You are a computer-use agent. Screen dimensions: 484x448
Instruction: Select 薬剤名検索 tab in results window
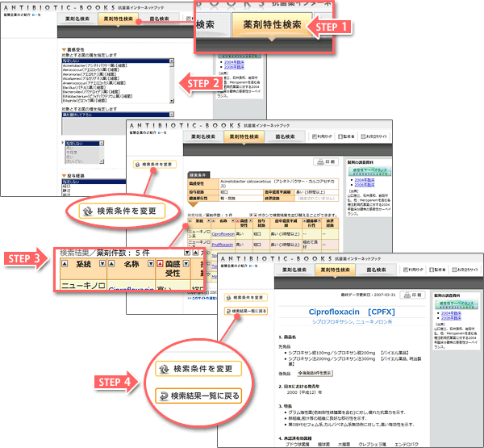[203, 136]
